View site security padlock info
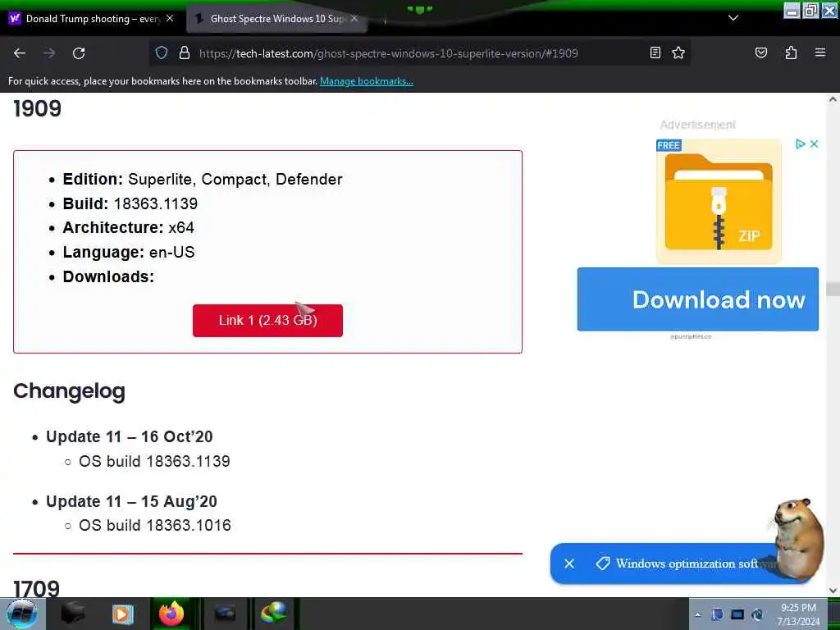 (x=185, y=53)
